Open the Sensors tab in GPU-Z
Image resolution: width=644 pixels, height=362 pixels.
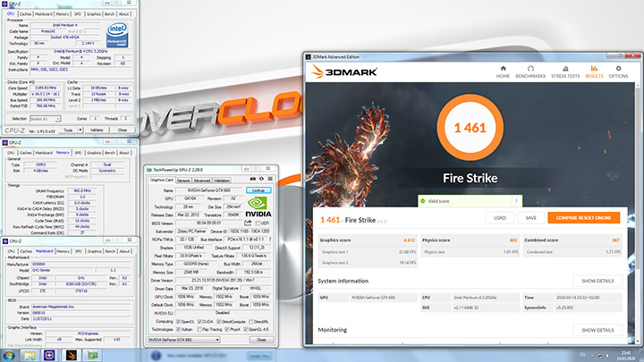pos(183,181)
